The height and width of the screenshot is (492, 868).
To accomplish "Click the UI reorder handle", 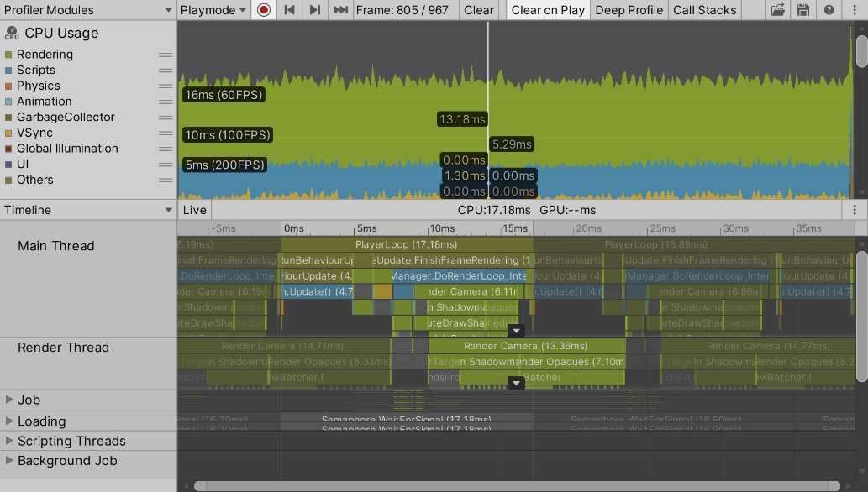I will tap(166, 165).
